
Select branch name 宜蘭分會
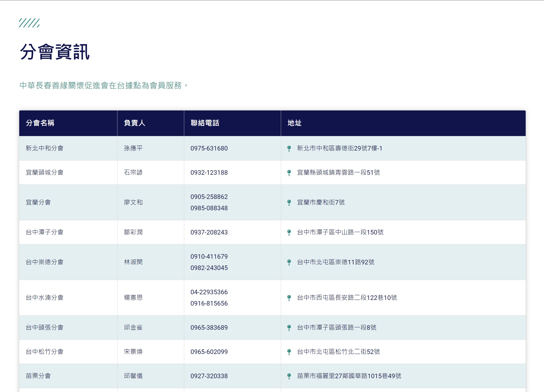(x=38, y=202)
